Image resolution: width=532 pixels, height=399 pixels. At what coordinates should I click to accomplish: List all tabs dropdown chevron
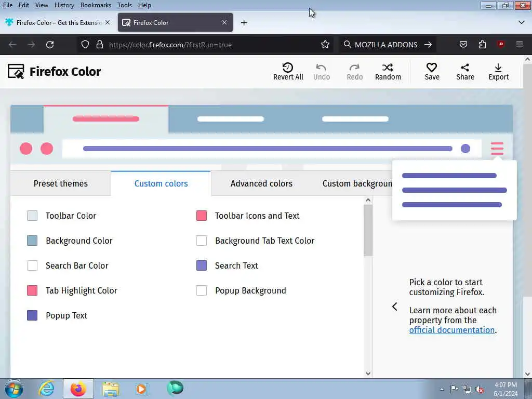point(522,23)
